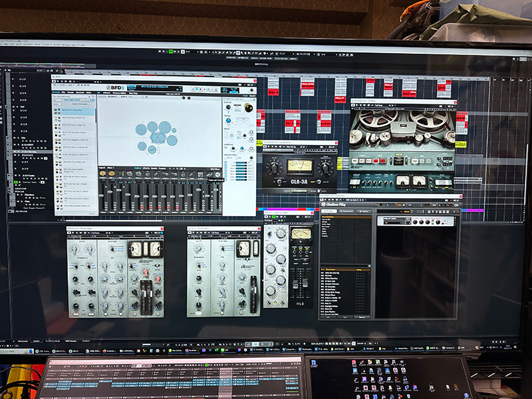
Task: Click the right tape reel in the Kramer tape plugin
Action: tap(430, 120)
